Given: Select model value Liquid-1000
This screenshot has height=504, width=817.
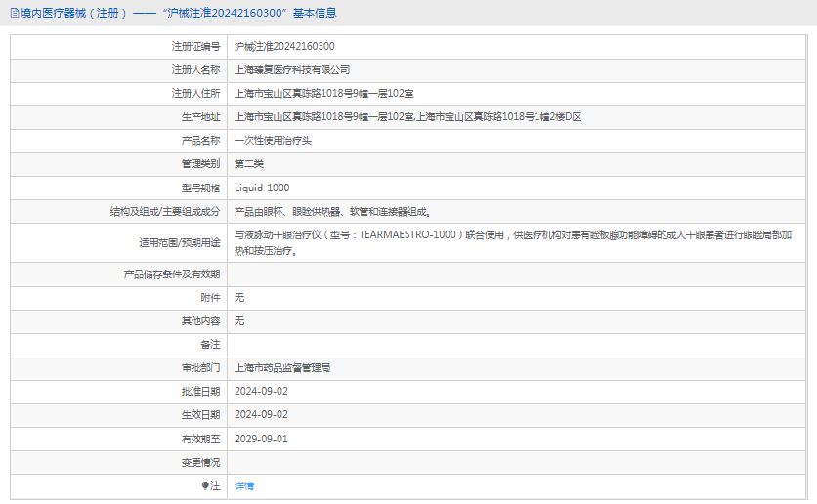Looking at the screenshot, I should point(262,188).
